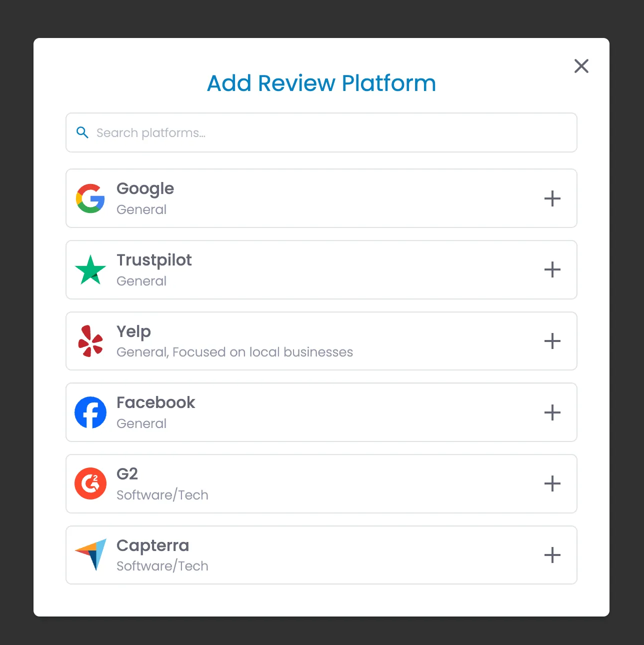Click the Google logo icon
The image size is (644, 645).
[90, 198]
